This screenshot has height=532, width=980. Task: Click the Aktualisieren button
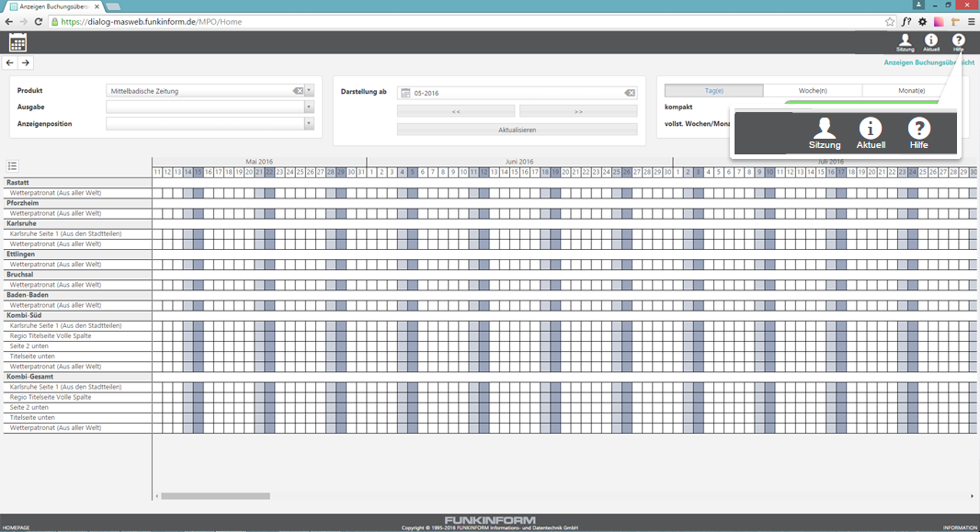[517, 130]
